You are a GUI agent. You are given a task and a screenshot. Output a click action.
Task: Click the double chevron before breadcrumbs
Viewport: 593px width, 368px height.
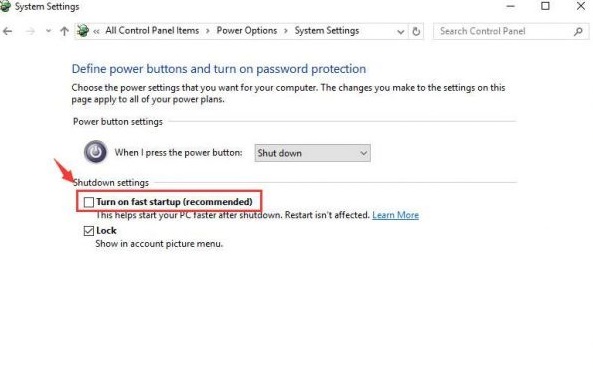[x=96, y=31]
